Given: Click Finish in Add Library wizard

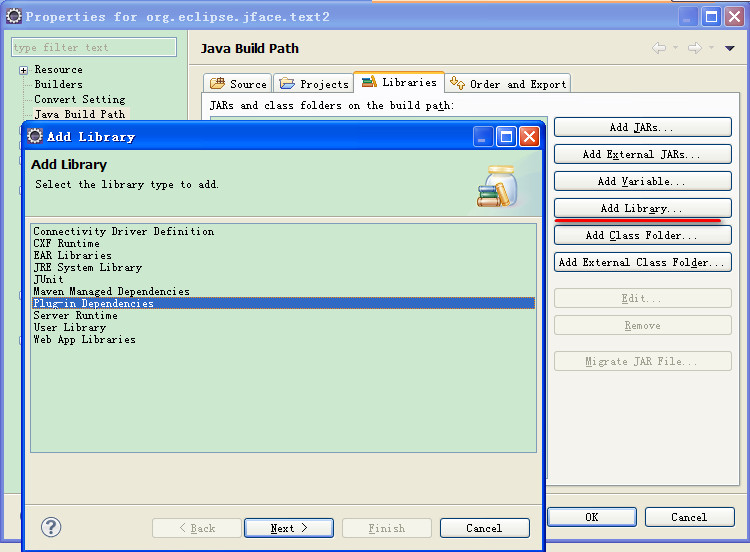Looking at the screenshot, I should 386,528.
